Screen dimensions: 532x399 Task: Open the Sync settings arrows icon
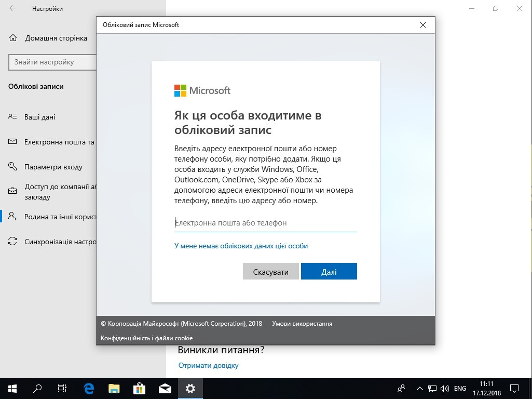[12, 242]
